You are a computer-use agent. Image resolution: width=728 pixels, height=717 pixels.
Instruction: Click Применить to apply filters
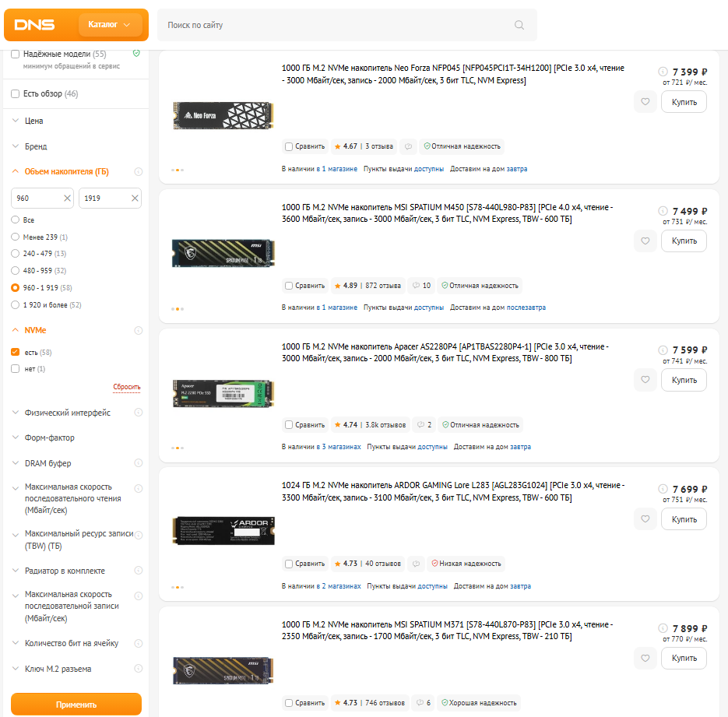coord(76,704)
